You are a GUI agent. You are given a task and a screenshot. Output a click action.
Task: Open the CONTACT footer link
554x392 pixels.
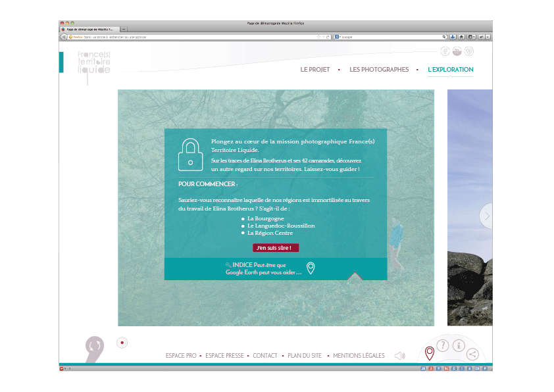coord(265,356)
